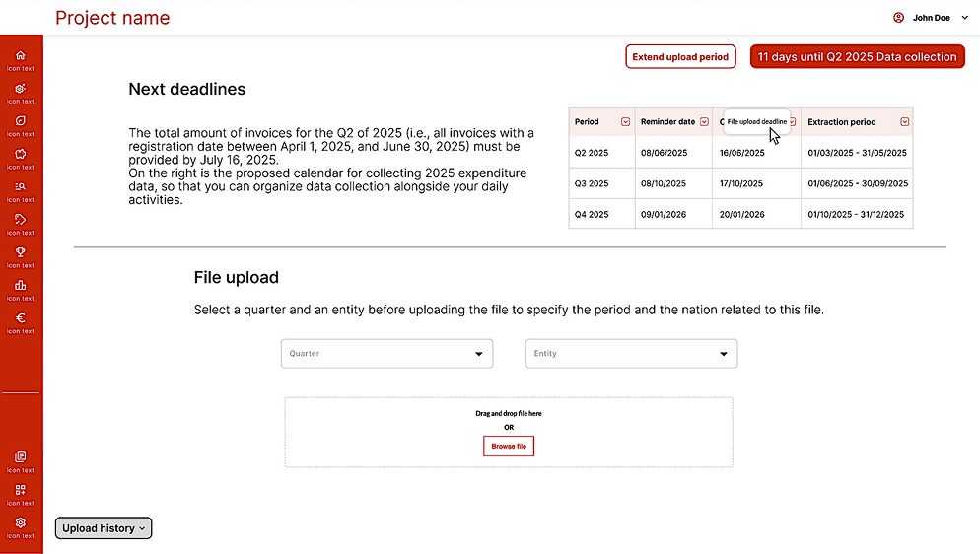This screenshot has width=980, height=554.
Task: Open the piggy bank sidebar icon
Action: click(x=21, y=154)
